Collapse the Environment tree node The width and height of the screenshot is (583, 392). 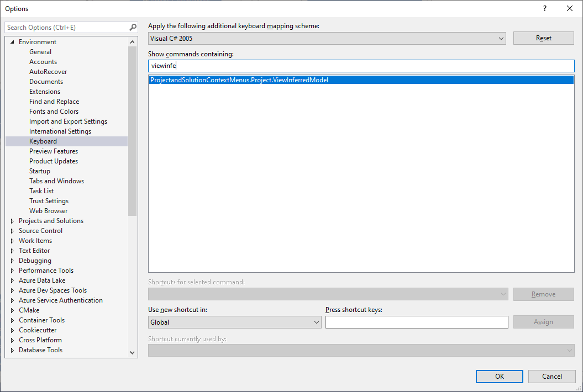tap(12, 41)
